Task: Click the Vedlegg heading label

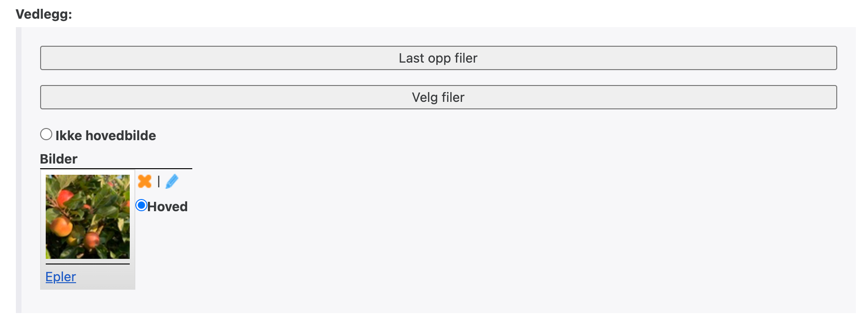Action: (44, 14)
